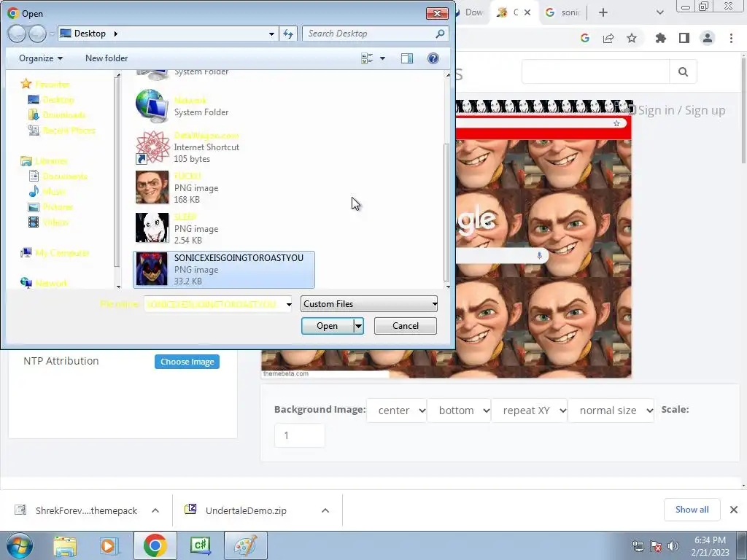This screenshot has height=560, width=747.
Task: Open the normal size dropdown
Action: point(611,411)
